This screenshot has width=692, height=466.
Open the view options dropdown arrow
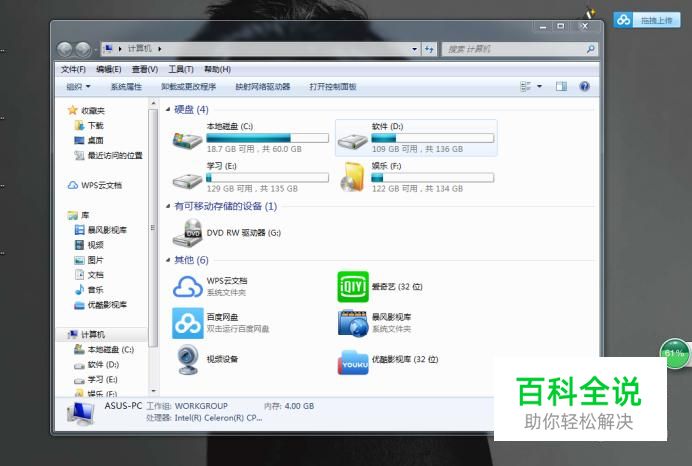(539, 86)
